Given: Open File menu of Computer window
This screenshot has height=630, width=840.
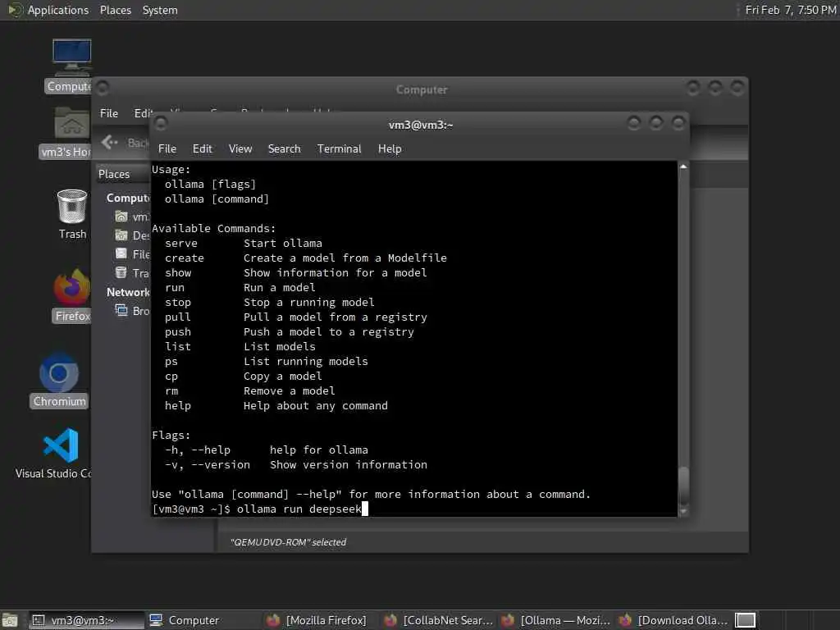Looking at the screenshot, I should [x=109, y=113].
